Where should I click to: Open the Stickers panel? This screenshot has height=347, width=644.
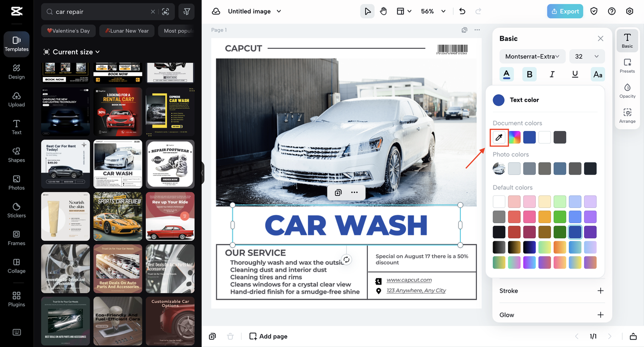(x=17, y=210)
